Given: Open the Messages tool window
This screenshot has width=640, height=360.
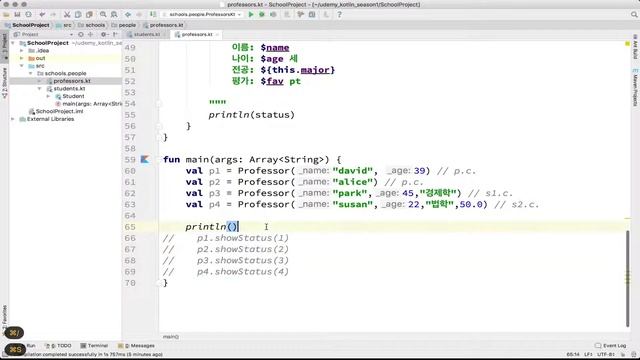Looking at the screenshot, I should point(136,346).
